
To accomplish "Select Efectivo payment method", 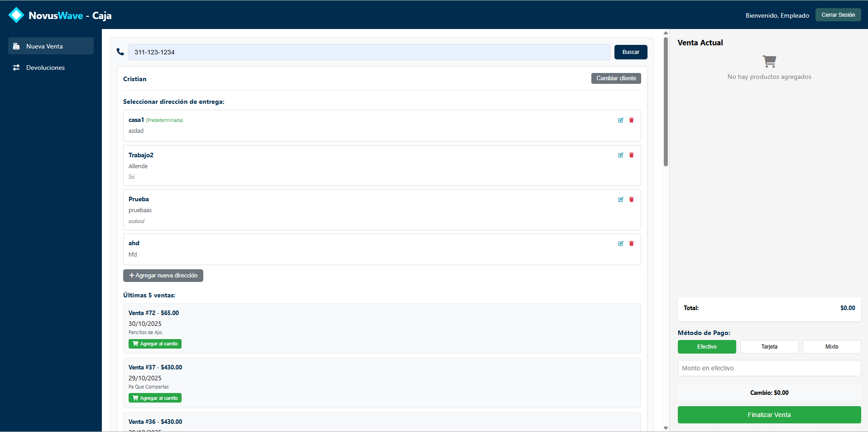I will click(x=706, y=347).
